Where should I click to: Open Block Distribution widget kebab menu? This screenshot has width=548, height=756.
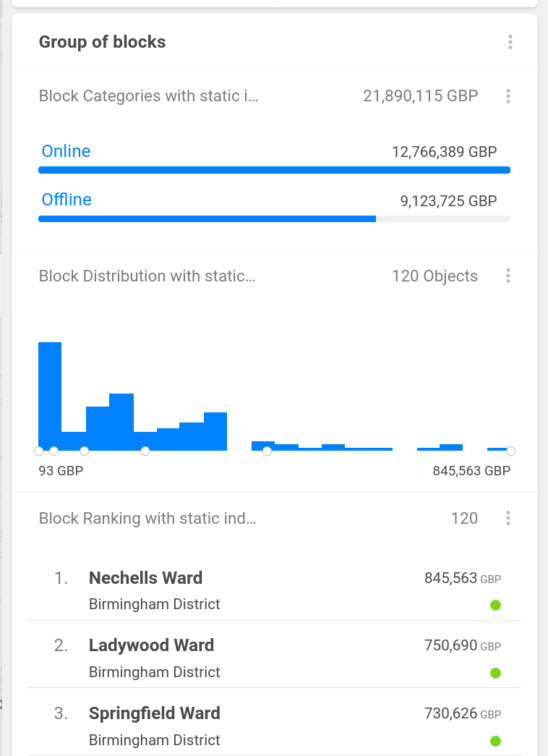coord(508,276)
